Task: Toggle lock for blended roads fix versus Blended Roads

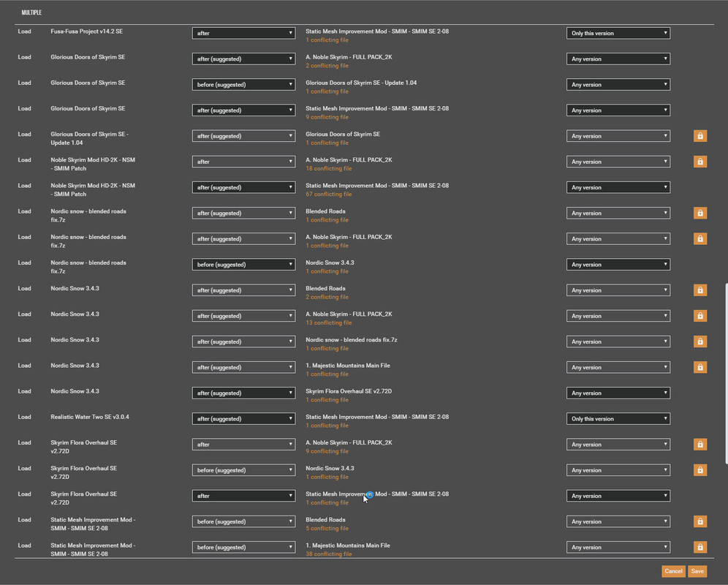Action: tap(700, 213)
